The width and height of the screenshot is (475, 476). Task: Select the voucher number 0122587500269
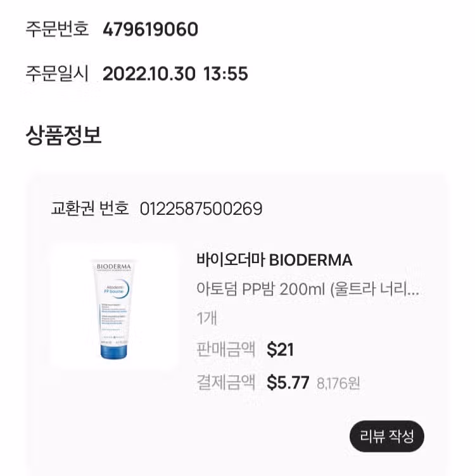click(201, 209)
